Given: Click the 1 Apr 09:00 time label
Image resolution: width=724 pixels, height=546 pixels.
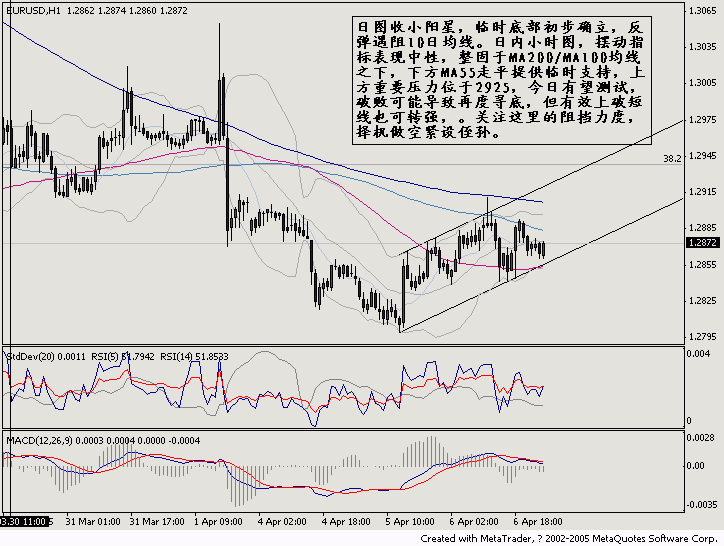Looking at the screenshot, I should pyautogui.click(x=218, y=522).
